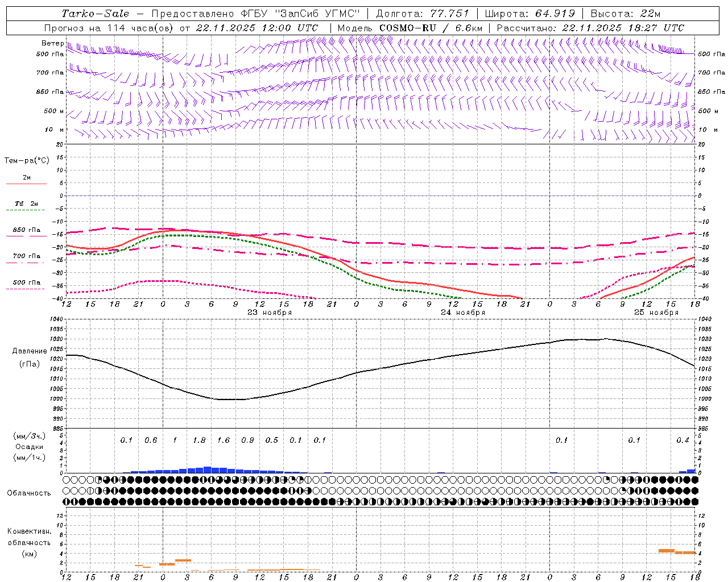728x582 pixels.
Task: Click the Ветер wind panel label
Action: 52,43
